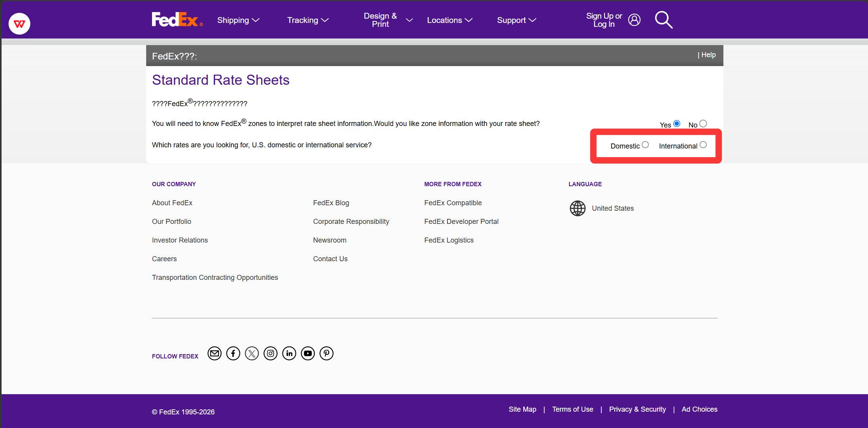
Task: Open FedEx YouTube icon
Action: coord(308,353)
